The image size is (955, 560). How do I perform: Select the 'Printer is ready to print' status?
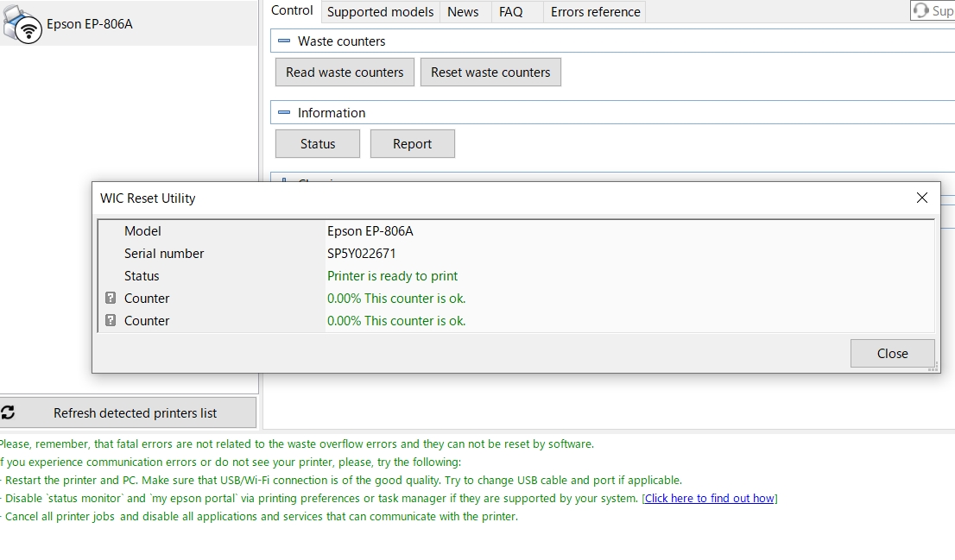(x=392, y=276)
